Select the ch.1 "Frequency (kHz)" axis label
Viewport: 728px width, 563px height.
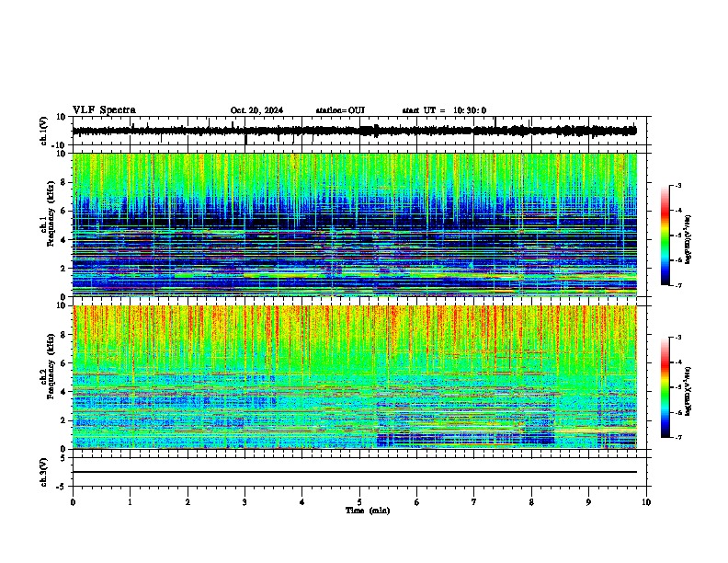click(51, 213)
